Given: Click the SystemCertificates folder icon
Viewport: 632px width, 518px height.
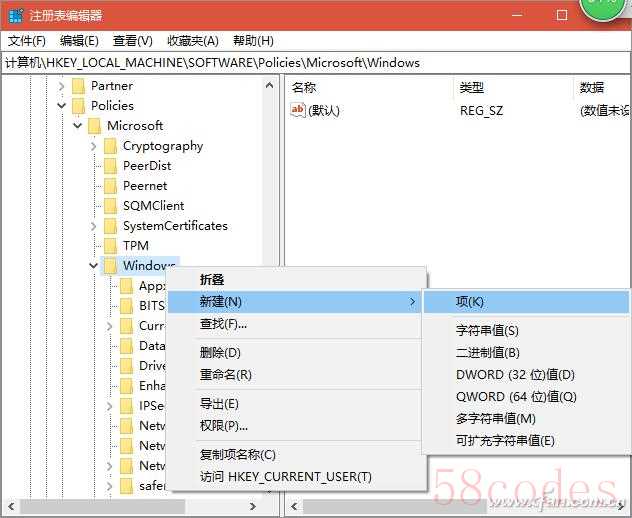Looking at the screenshot, I should click(110, 226).
